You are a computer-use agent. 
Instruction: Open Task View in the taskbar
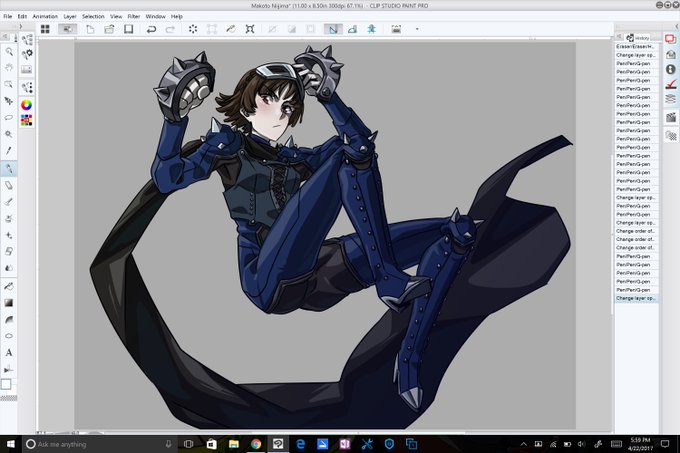(188, 444)
